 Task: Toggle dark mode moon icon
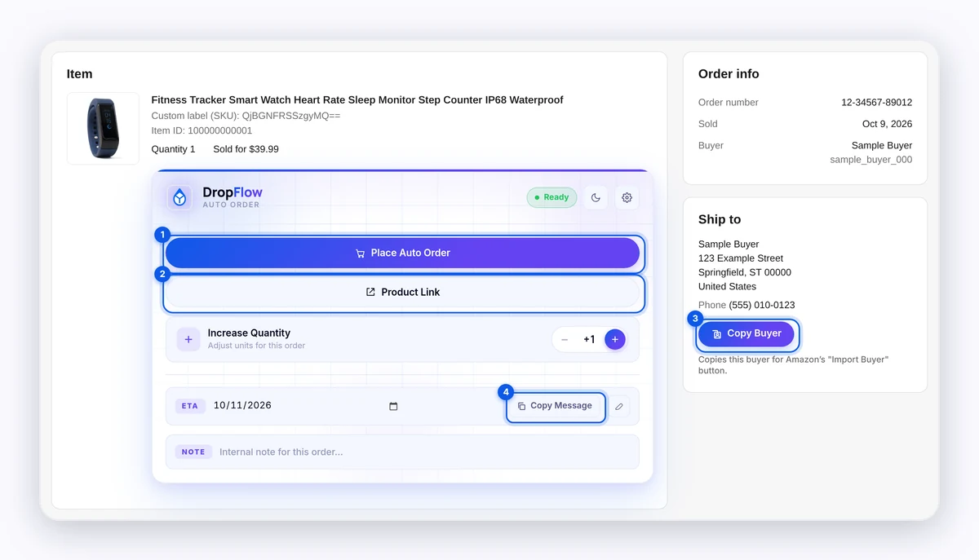point(596,197)
